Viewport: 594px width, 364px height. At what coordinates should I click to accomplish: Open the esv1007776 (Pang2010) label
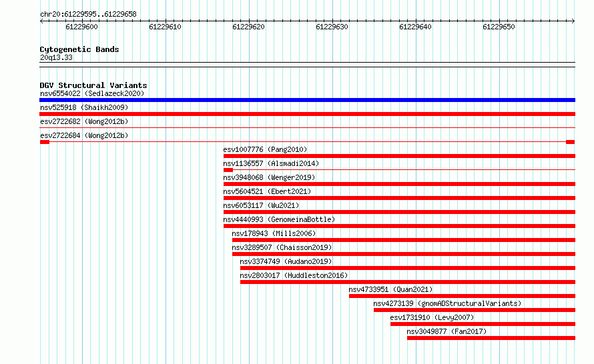pyautogui.click(x=265, y=149)
